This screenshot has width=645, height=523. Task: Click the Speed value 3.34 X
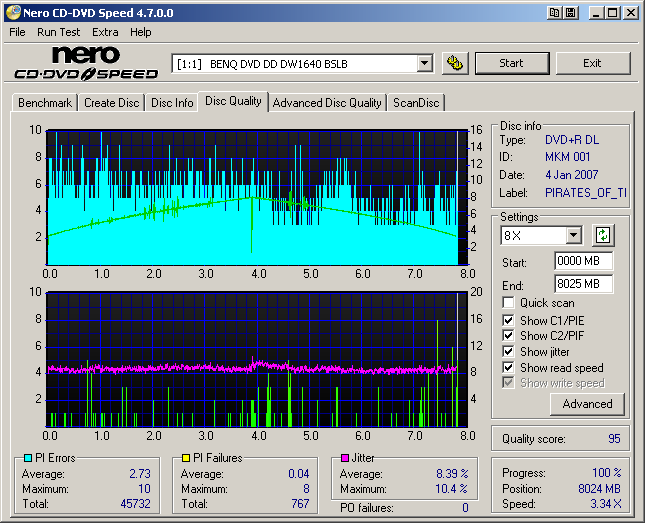coord(606,504)
